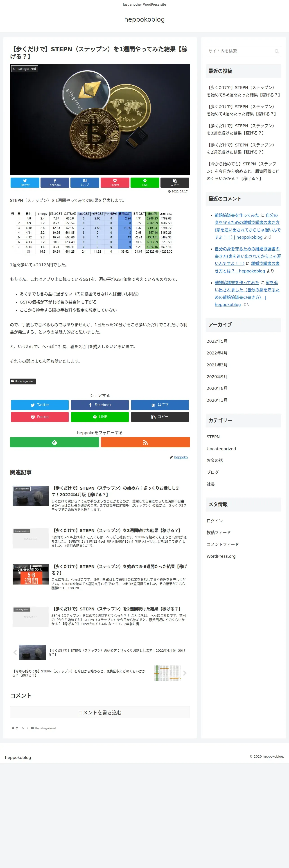Share to はてブ via top share bar
The width and height of the screenshot is (289, 868).
85,183
